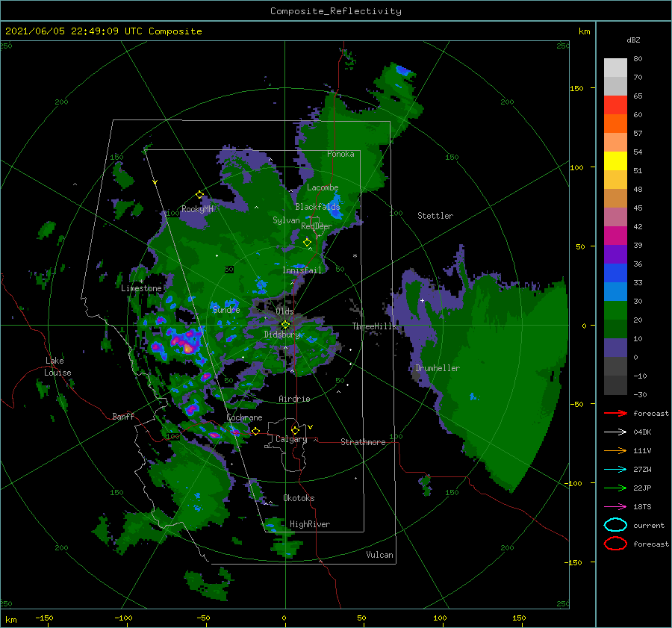The height and width of the screenshot is (628, 672).
Task: Click the RedDeer label
Action: pos(317,226)
